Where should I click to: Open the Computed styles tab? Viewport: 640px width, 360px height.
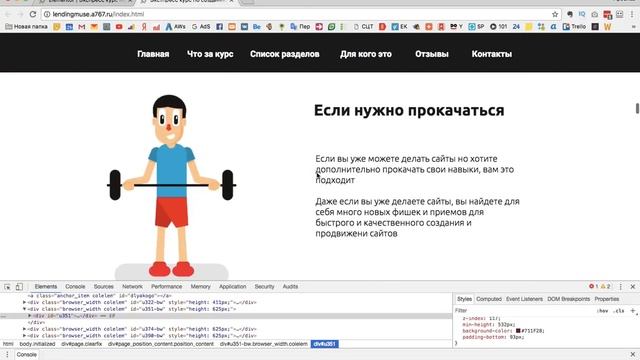[x=489, y=299]
